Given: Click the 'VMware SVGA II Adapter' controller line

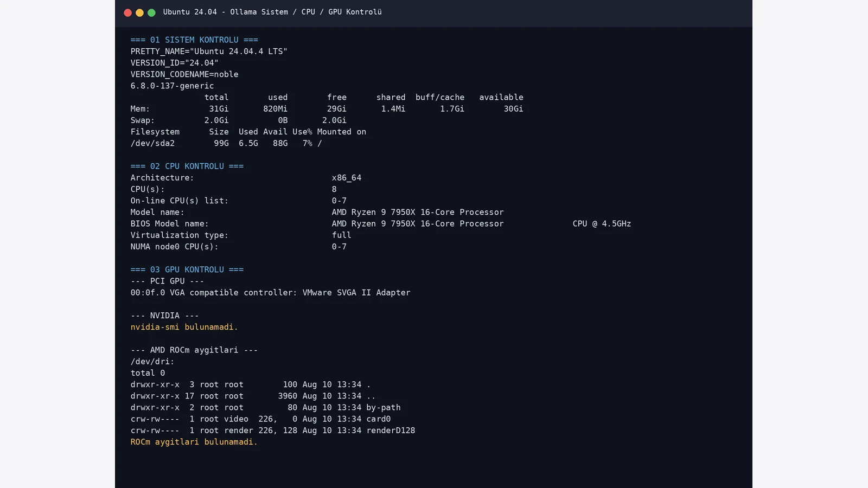Looking at the screenshot, I should pos(271,293).
